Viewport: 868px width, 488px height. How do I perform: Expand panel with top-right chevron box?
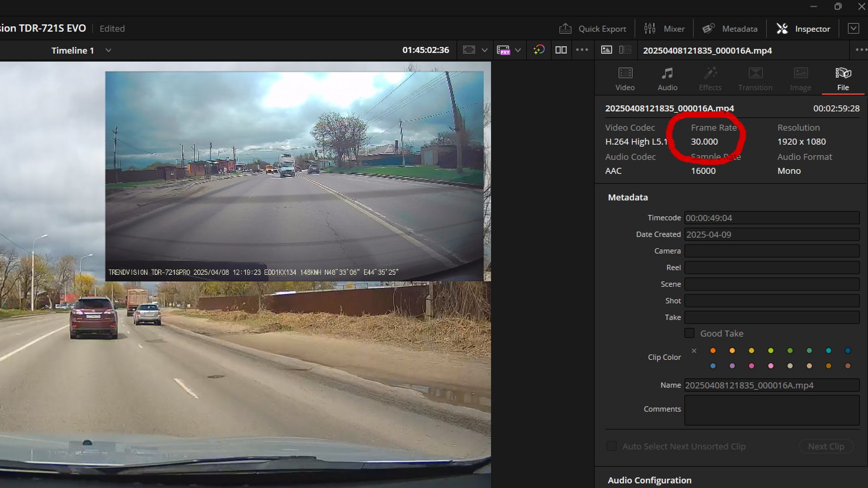click(x=853, y=29)
